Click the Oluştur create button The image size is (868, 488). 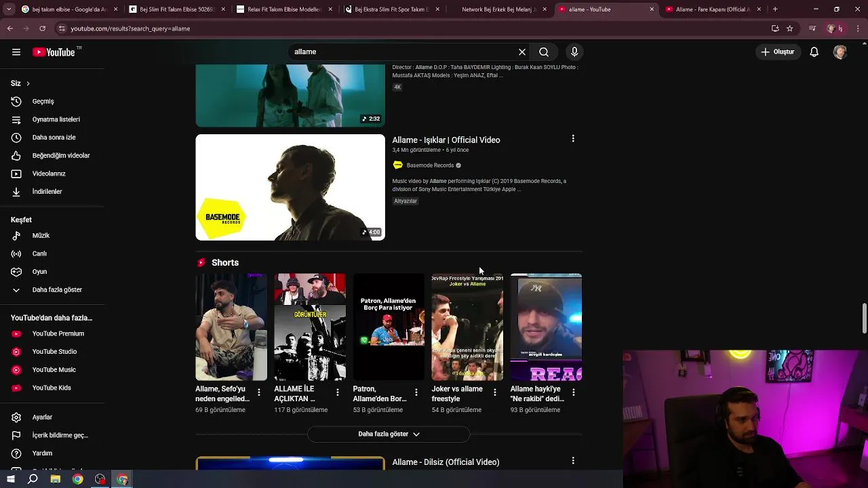777,52
